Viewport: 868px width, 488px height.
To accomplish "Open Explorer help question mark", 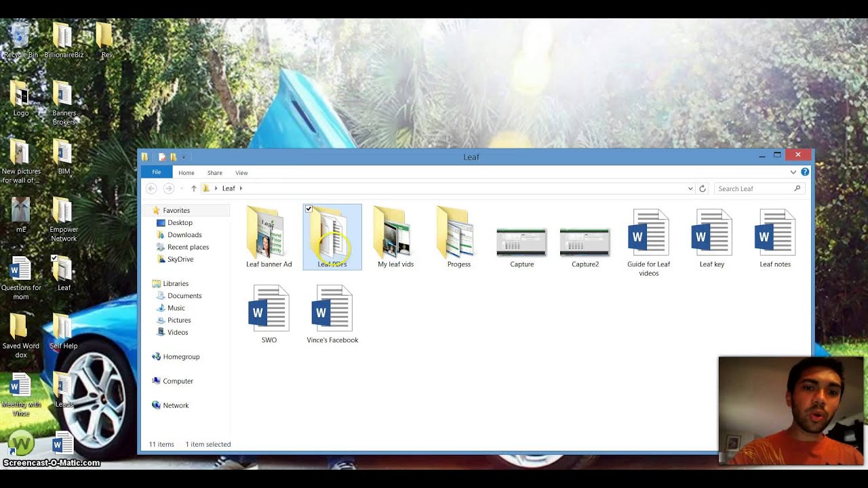I will click(805, 172).
